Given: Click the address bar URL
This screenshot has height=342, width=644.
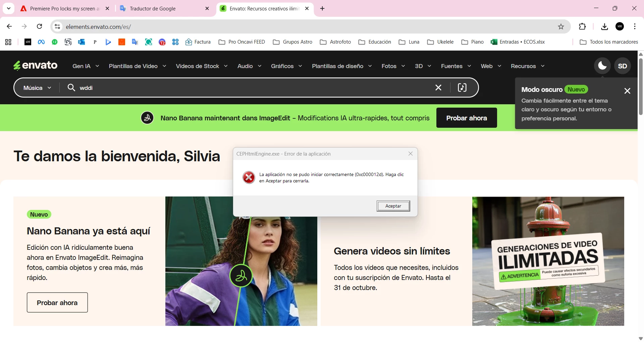Looking at the screenshot, I should coord(98,27).
